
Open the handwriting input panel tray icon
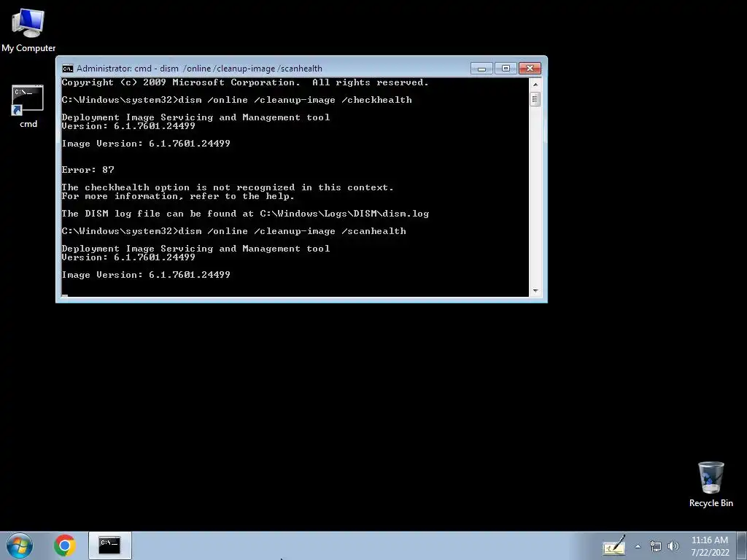tap(614, 546)
